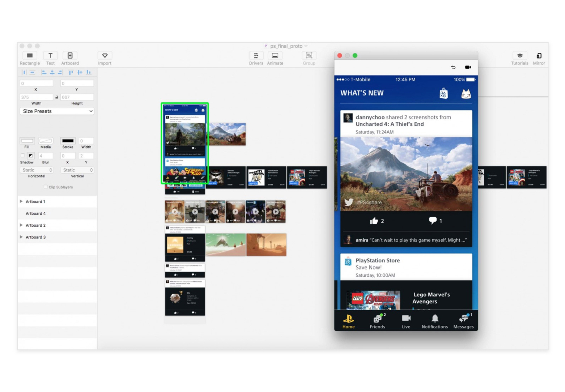Click the black Stroke color swatch
The image size is (565, 392).
coord(68,141)
